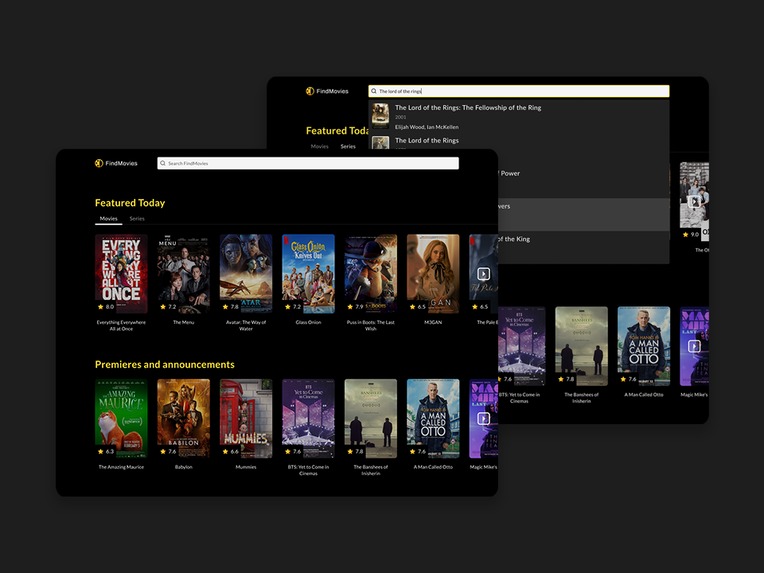
Task: Click next arrow on Magic Mike's poster in back window
Action: point(694,346)
